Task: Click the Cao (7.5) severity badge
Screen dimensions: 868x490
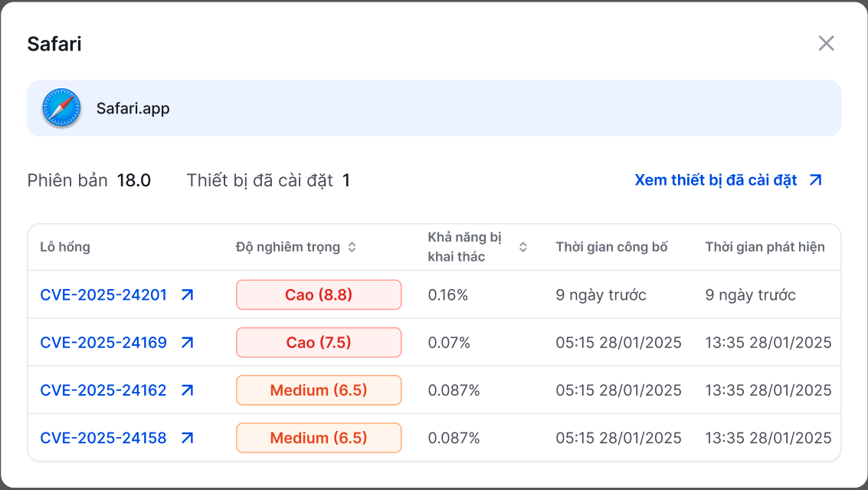Action: click(x=319, y=343)
